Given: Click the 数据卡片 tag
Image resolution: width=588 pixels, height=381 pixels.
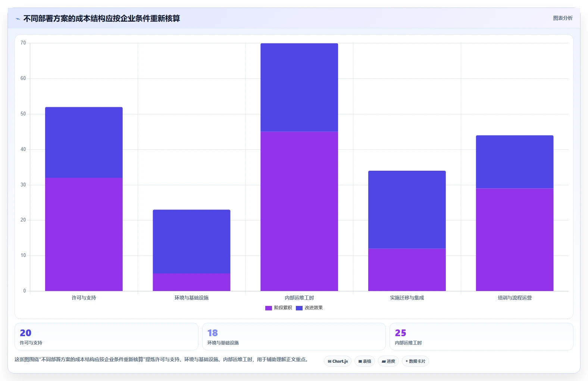Looking at the screenshot, I should [415, 361].
